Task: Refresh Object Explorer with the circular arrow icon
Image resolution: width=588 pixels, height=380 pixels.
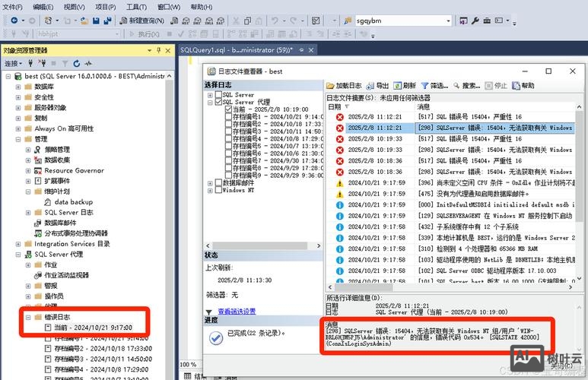Action: (77, 63)
